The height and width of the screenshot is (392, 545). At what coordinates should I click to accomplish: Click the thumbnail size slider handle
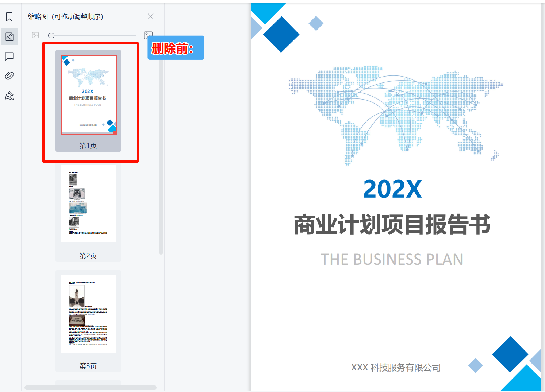tap(51, 35)
